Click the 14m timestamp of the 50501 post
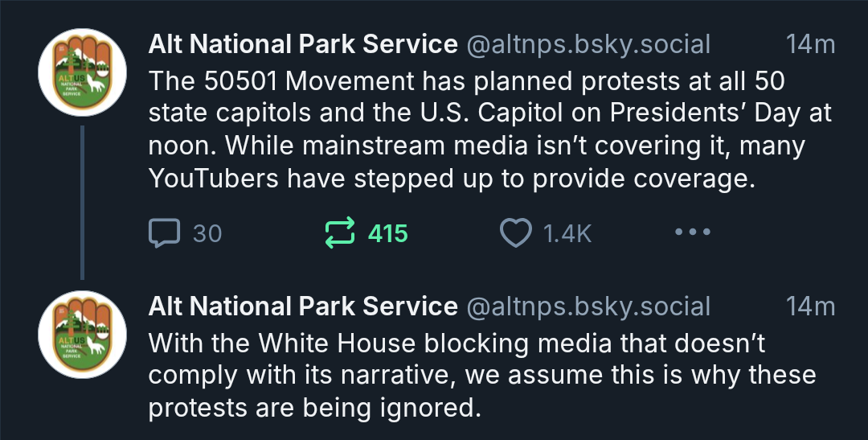The width and height of the screenshot is (868, 440). coord(810,44)
